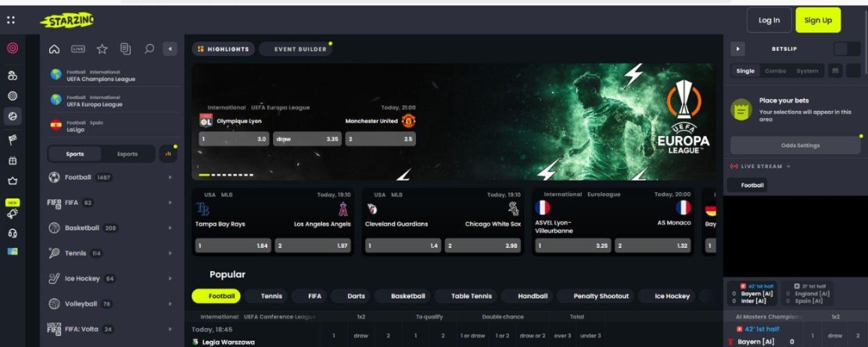Click the Ice Hockey stick icon
This screenshot has width=868, height=347.
tap(54, 278)
